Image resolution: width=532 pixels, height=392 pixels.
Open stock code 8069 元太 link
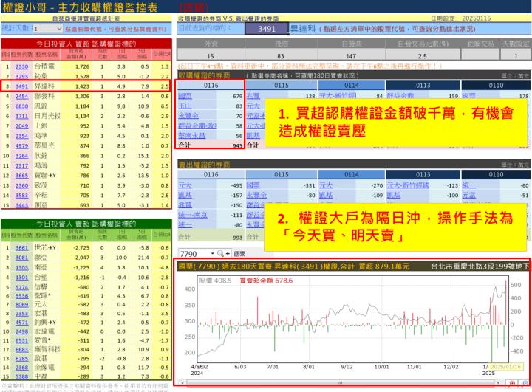click(x=21, y=304)
